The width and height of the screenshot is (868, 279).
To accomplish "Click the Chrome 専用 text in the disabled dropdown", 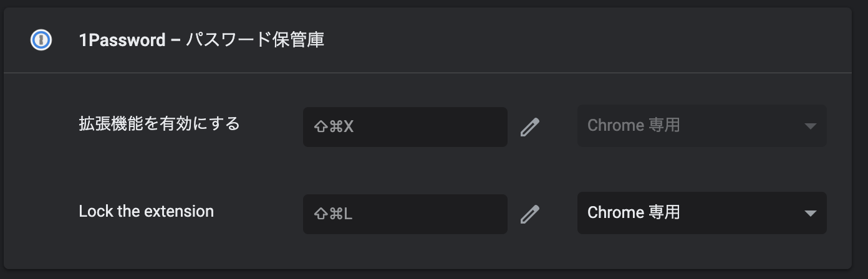I will 633,126.
